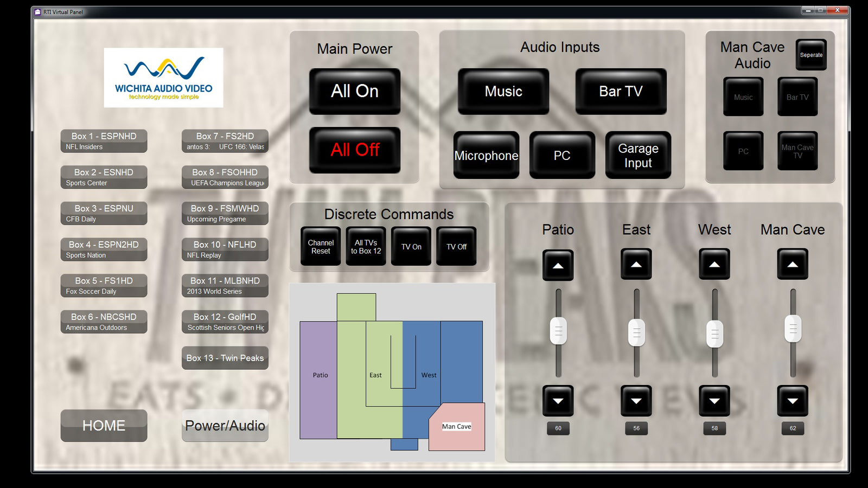Select Box 1 - ESPNHD source
This screenshot has width=868, height=488.
coord(104,141)
